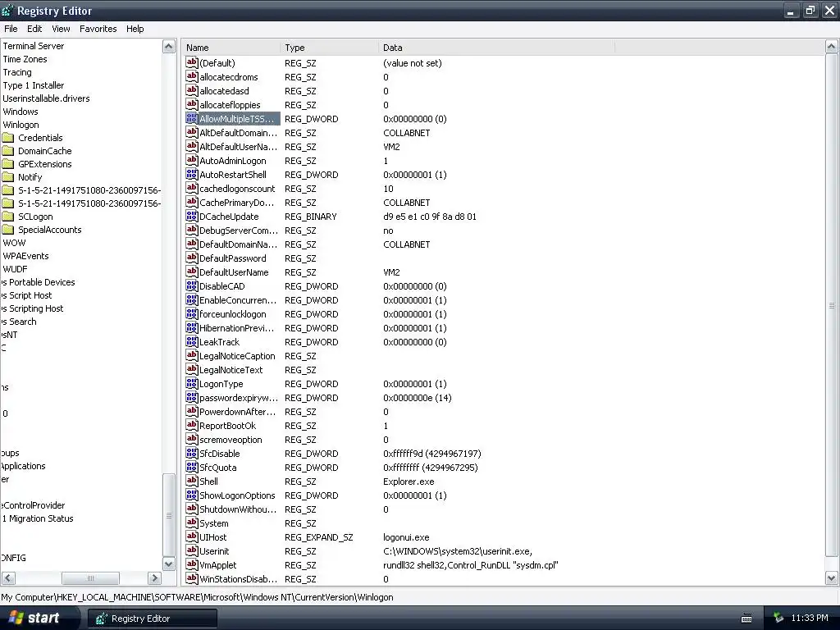Screen dimensions: 840x630
Task: Click the icon of the AutoAdminLogon value
Action: (192, 160)
